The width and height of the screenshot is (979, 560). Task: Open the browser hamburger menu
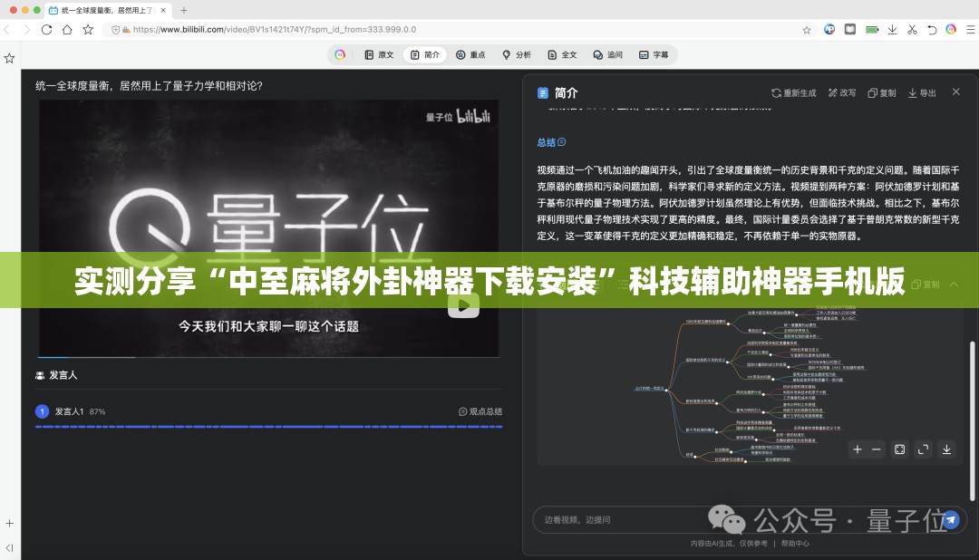click(970, 29)
